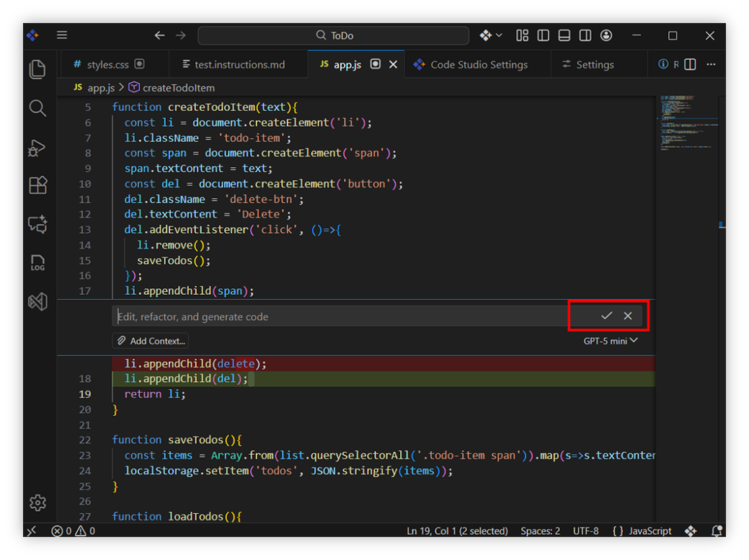Screen dimensions: 749x560
Task: Toggle the bottom panel layout button
Action: pos(564,35)
